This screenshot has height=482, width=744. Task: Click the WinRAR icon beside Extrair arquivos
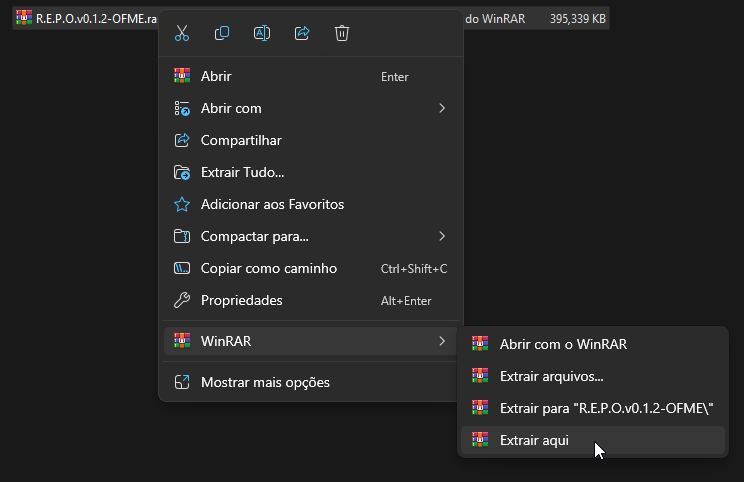coord(480,376)
